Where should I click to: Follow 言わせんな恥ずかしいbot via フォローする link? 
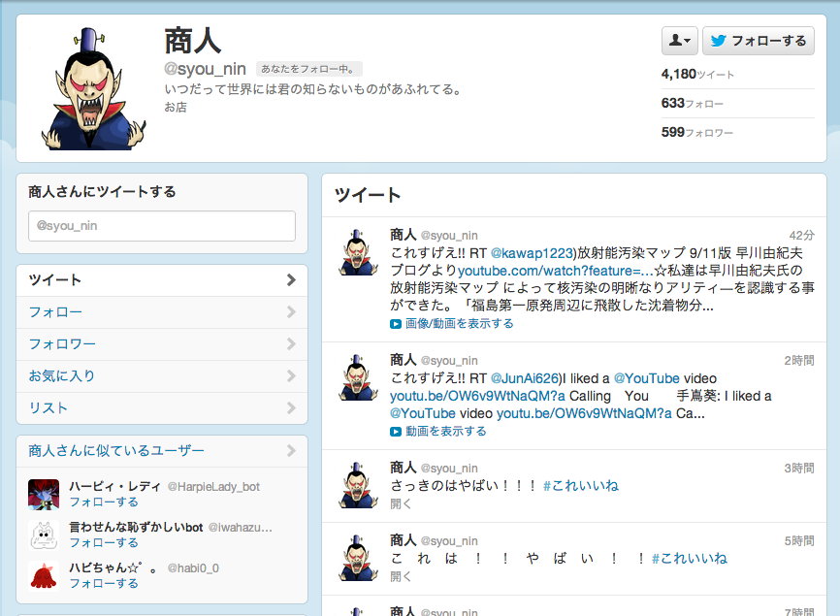click(x=104, y=542)
